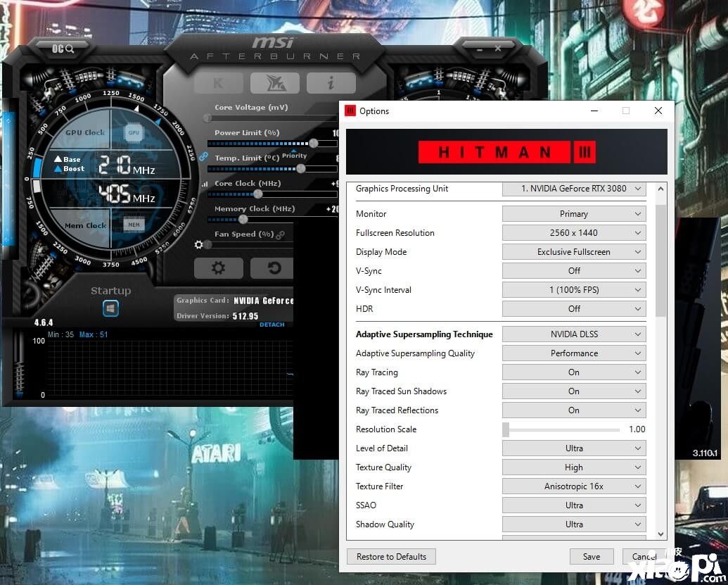This screenshot has width=728, height=585.
Task: Open the Monitor dropdown
Action: click(x=574, y=214)
